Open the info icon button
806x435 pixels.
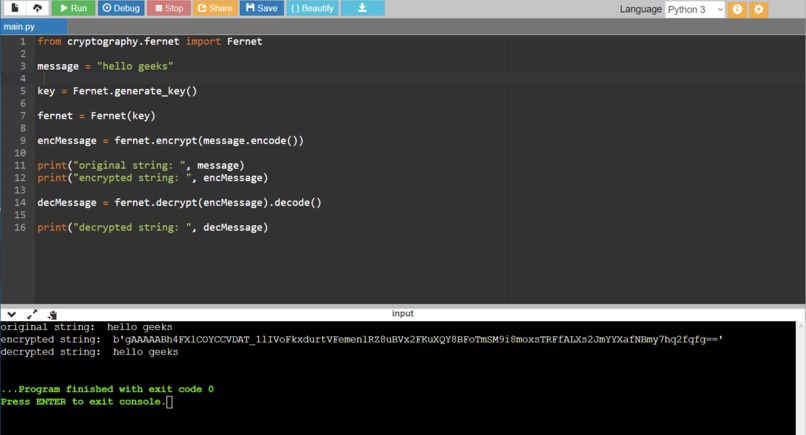pyautogui.click(x=737, y=9)
